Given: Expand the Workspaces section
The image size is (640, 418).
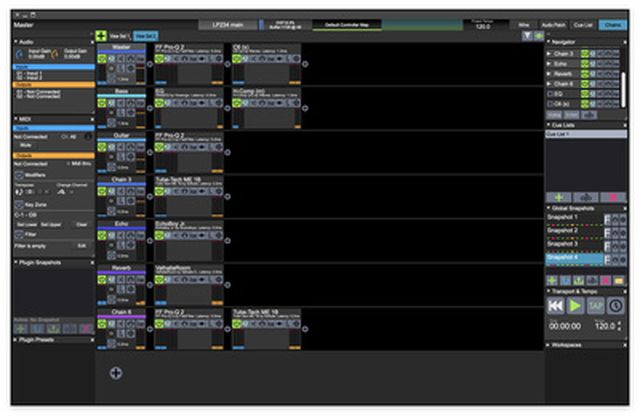Looking at the screenshot, I should pyautogui.click(x=549, y=345).
